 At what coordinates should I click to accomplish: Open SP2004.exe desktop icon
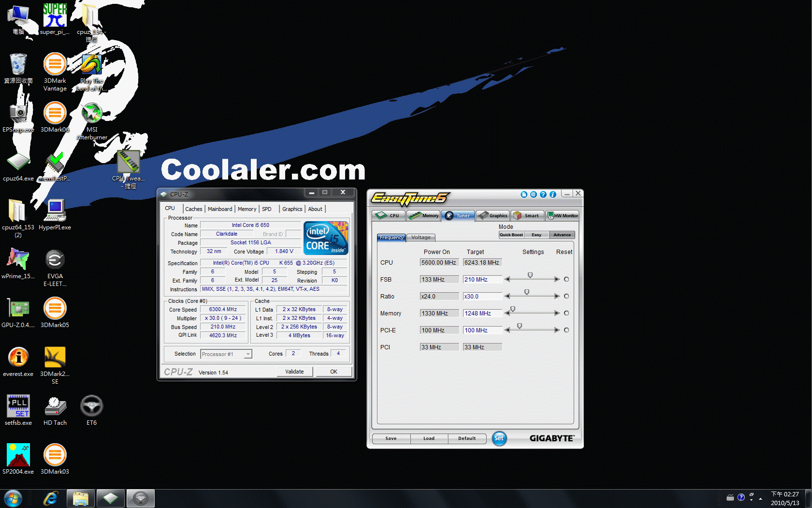18,459
